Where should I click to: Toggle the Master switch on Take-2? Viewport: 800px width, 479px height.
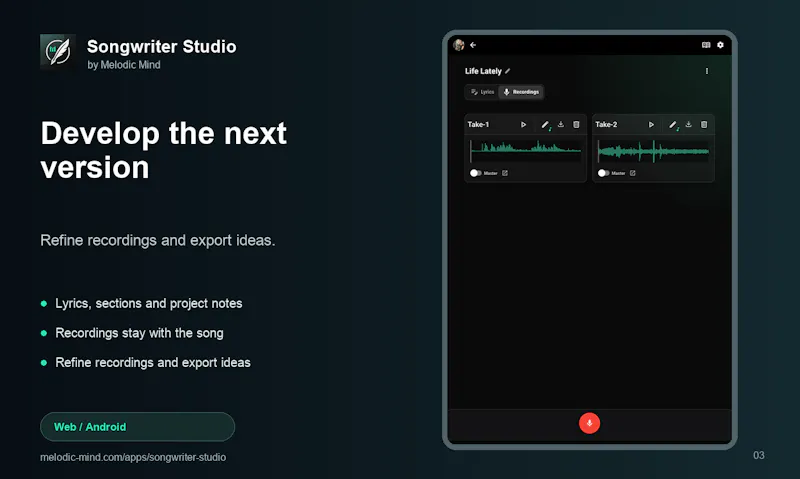[603, 173]
